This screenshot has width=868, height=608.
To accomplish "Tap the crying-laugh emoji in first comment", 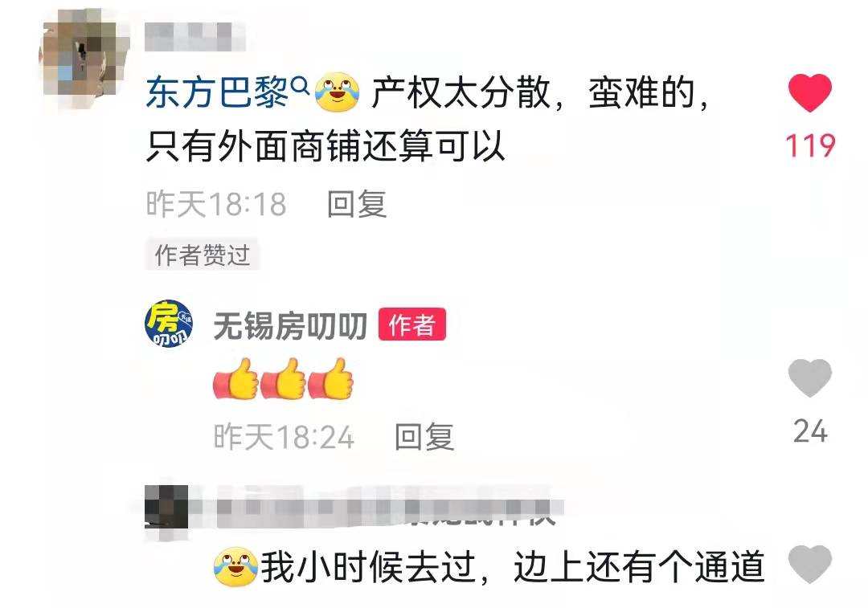I will click(337, 92).
